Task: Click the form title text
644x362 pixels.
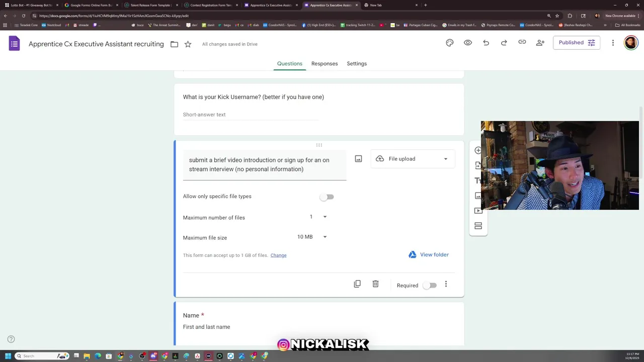Action: pyautogui.click(x=96, y=44)
